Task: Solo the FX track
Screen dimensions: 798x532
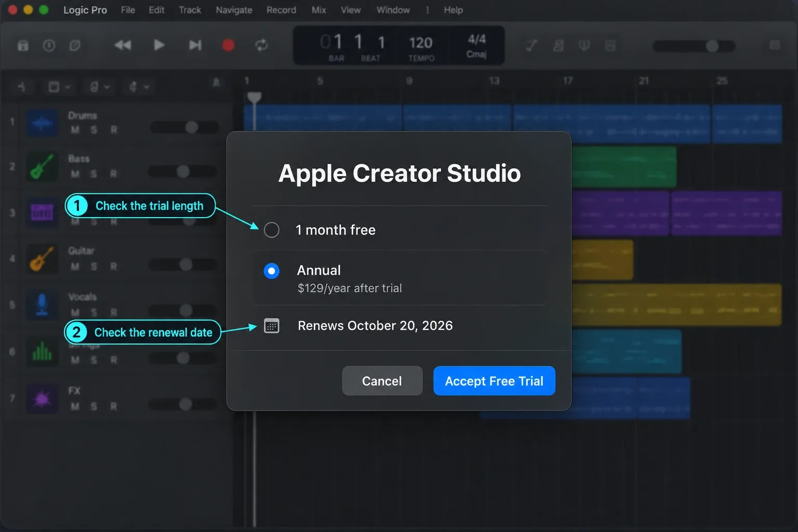Action: coord(94,406)
